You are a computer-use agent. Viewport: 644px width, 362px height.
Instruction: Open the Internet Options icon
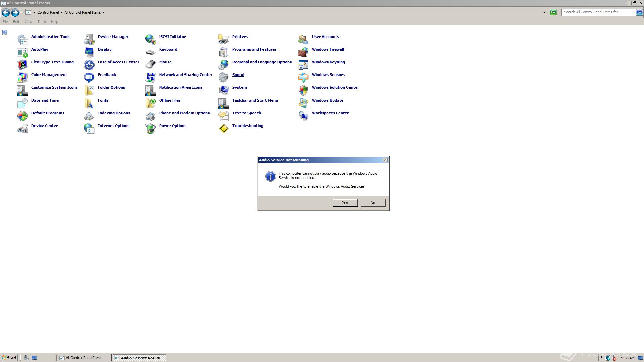click(89, 128)
